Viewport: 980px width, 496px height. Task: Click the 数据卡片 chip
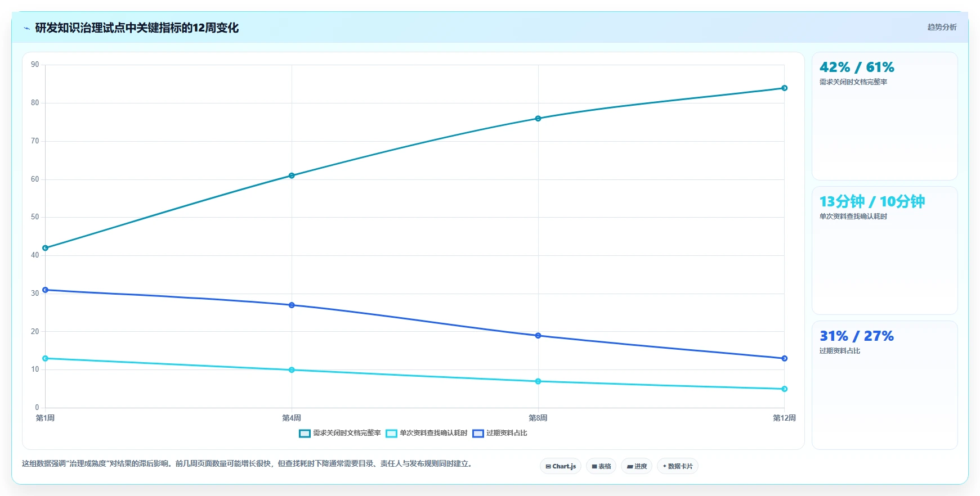point(678,466)
